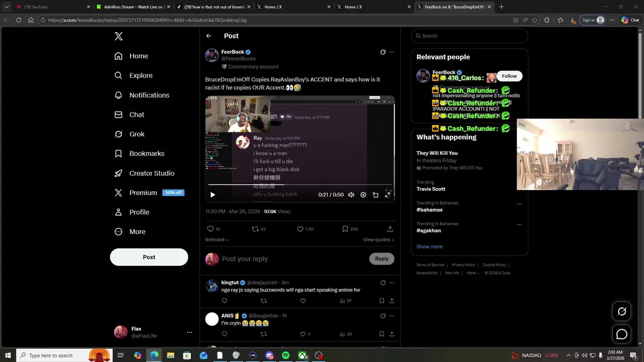Image resolution: width=644 pixels, height=362 pixels.
Task: Expand the More menu in sidebar
Action: click(130, 232)
